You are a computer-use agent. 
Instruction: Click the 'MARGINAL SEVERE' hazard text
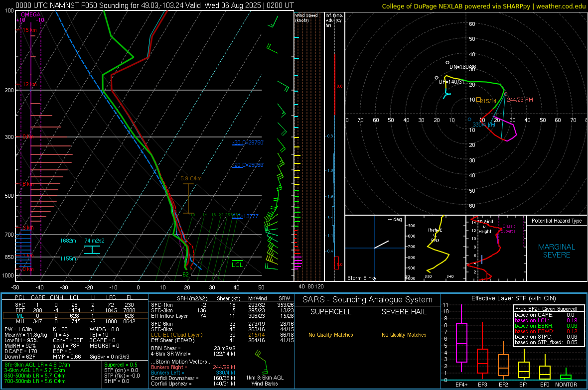(x=557, y=251)
